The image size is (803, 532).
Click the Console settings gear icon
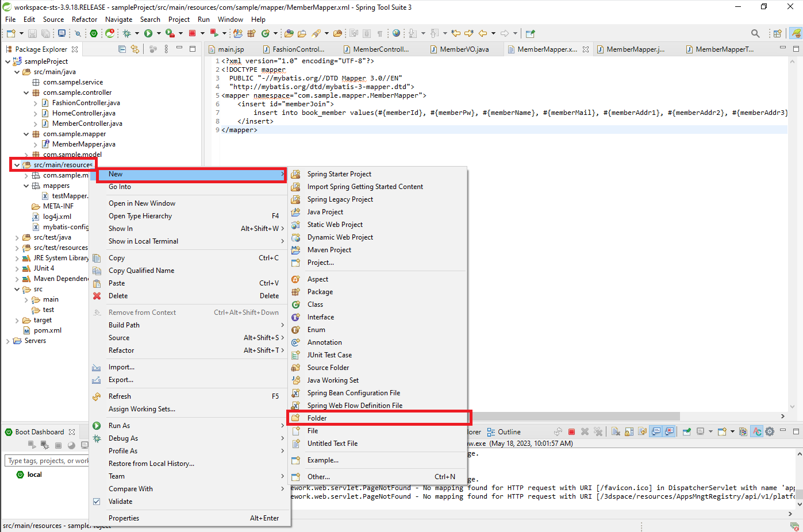770,431
